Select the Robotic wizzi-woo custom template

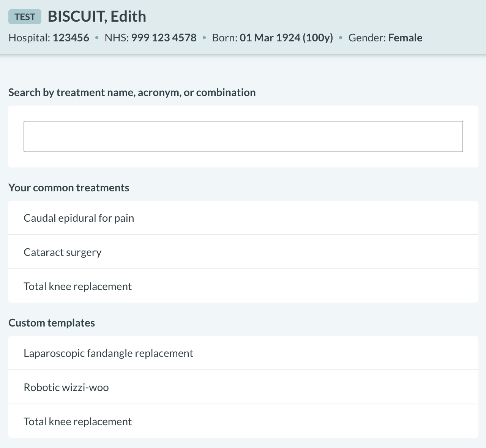tap(66, 387)
